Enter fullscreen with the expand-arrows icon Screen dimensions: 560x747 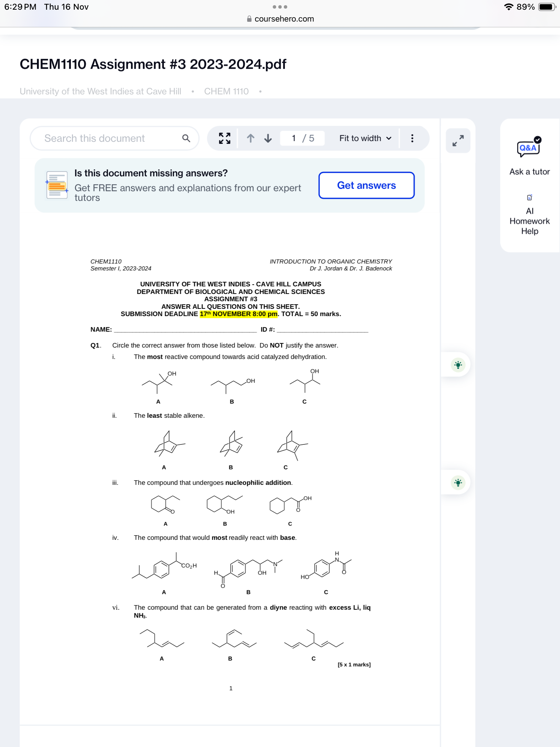[225, 138]
